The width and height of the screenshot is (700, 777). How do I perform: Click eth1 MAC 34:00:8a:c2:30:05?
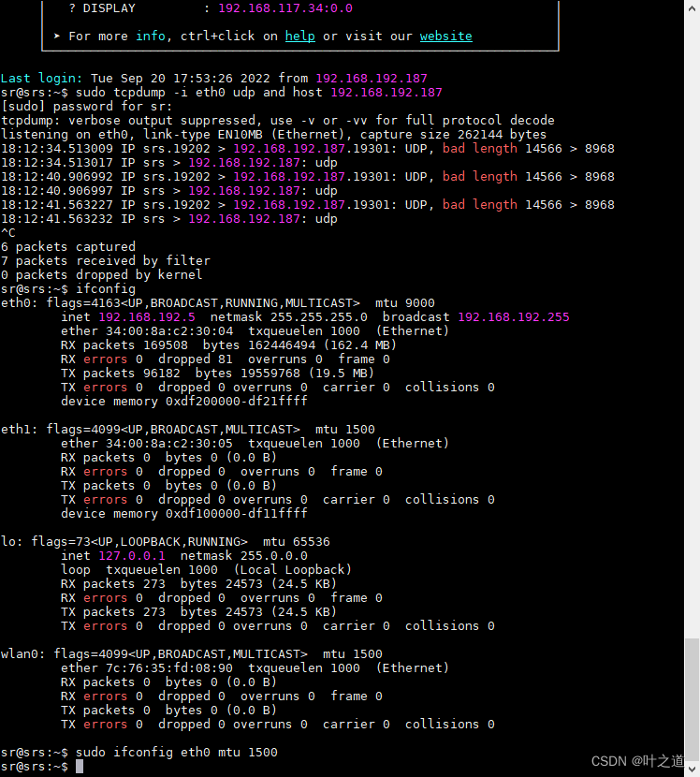(x=169, y=444)
